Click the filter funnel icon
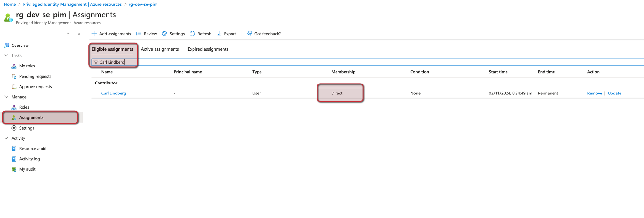The width and height of the screenshot is (644, 218). point(96,62)
